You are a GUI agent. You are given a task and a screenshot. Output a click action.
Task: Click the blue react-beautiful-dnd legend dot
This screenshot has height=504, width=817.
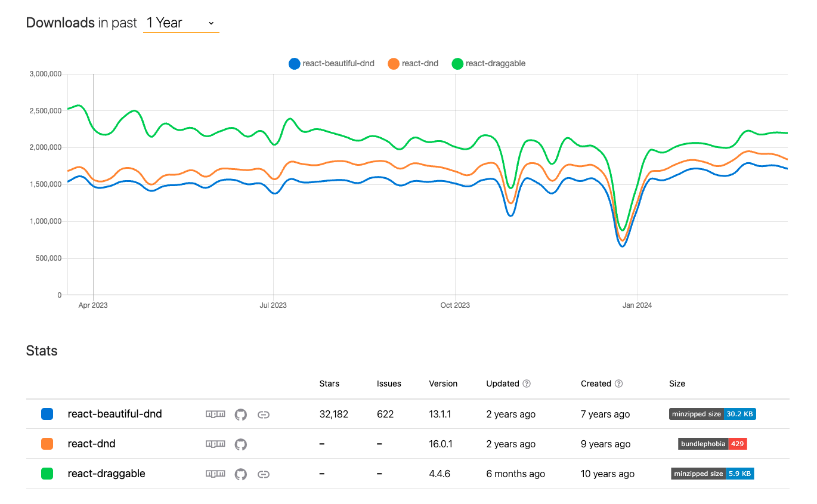[295, 64]
